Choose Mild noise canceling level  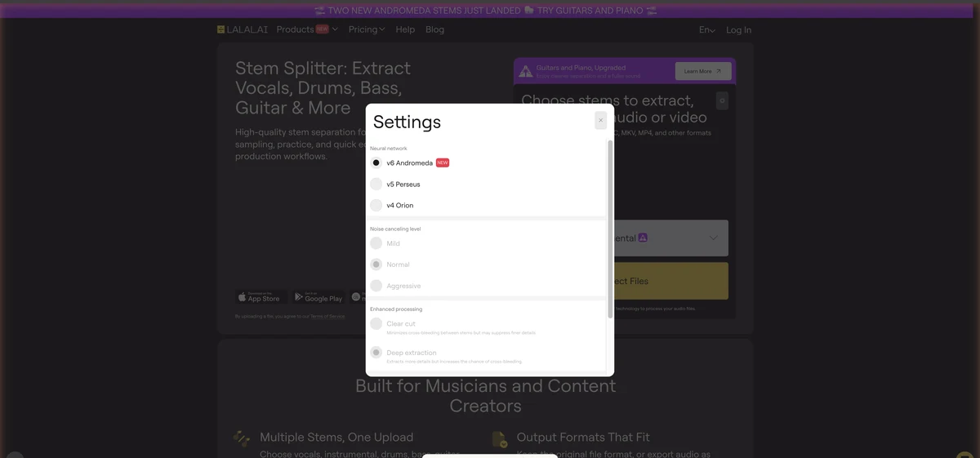(376, 243)
